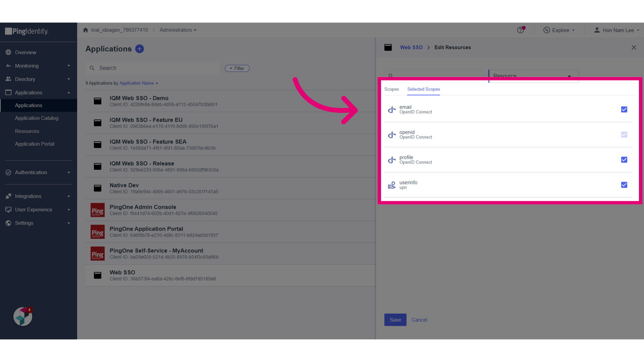The width and height of the screenshot is (644, 362).
Task: Click the PingOne Admin Console Ping logo
Action: click(x=98, y=210)
